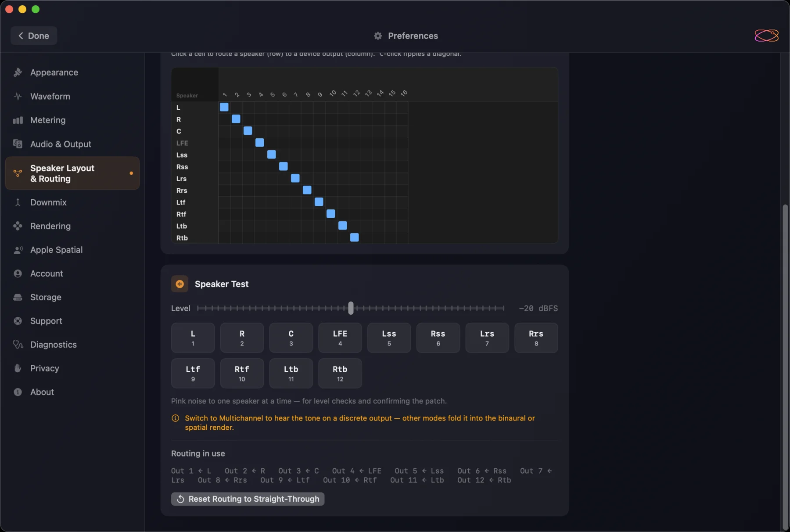Open the Downmix preferences section
The width and height of the screenshot is (790, 532).
(x=72, y=202)
